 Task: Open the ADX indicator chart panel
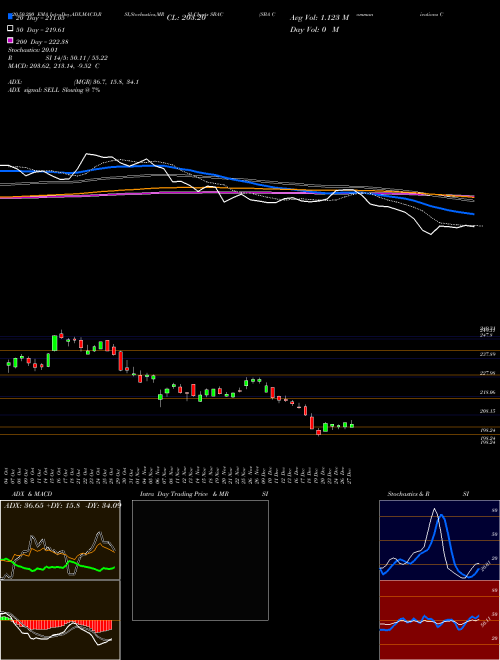point(60,540)
